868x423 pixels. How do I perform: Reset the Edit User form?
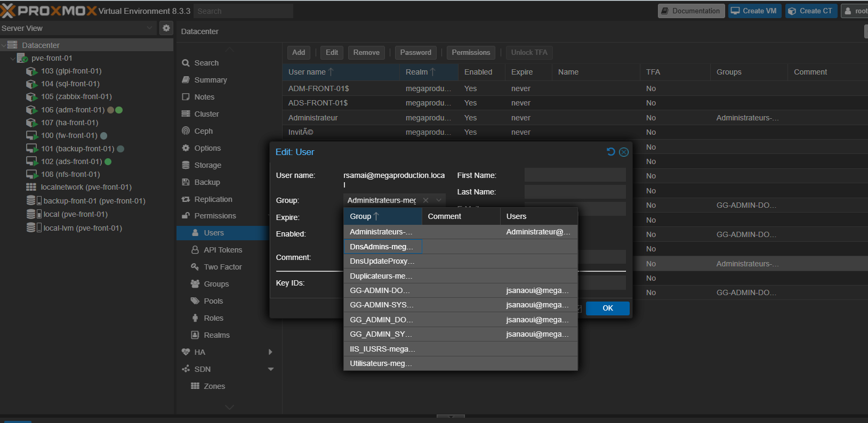click(611, 152)
